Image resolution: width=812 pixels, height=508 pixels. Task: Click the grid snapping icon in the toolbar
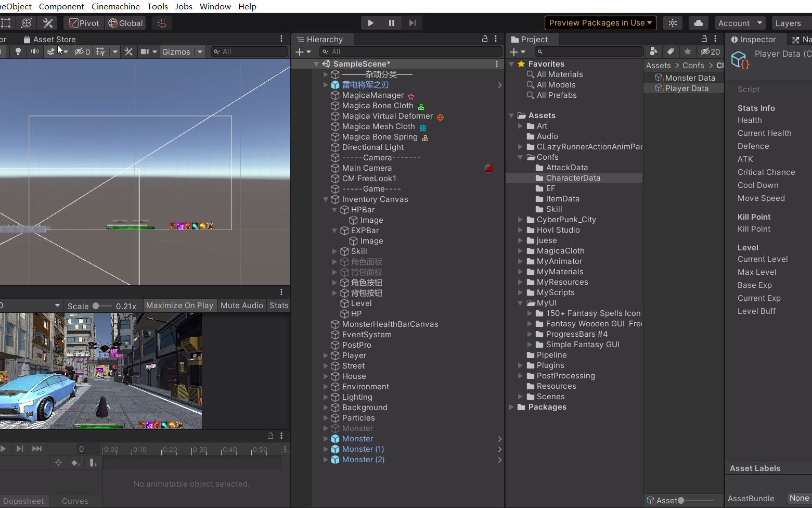point(162,23)
